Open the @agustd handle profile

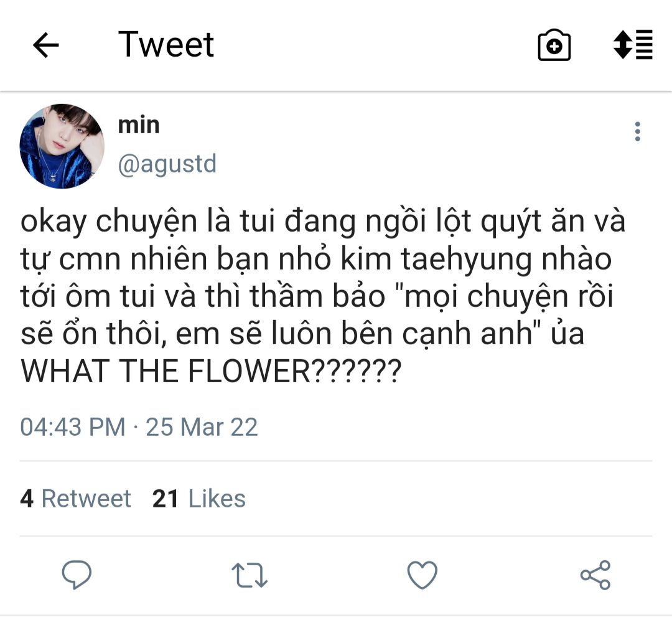167,164
